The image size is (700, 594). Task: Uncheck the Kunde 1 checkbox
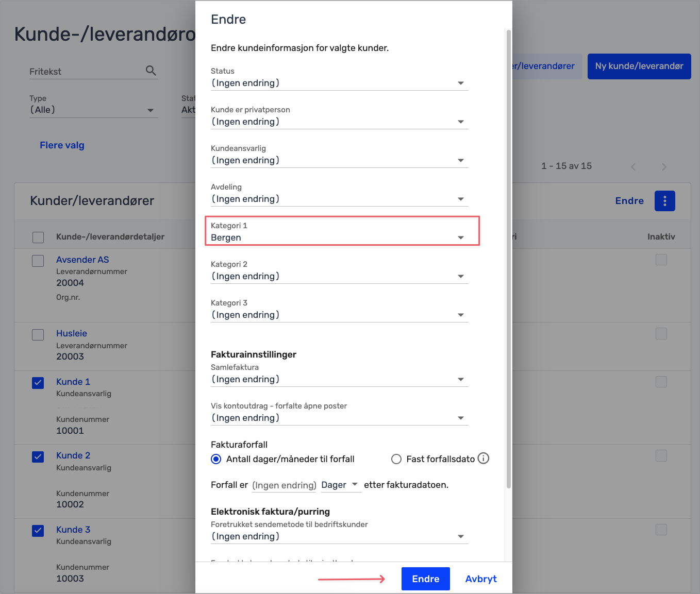[x=38, y=383]
